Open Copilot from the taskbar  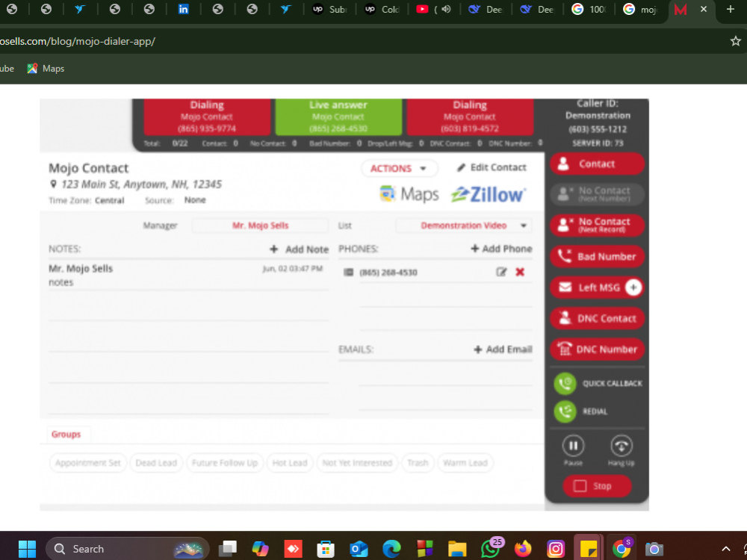(260, 549)
